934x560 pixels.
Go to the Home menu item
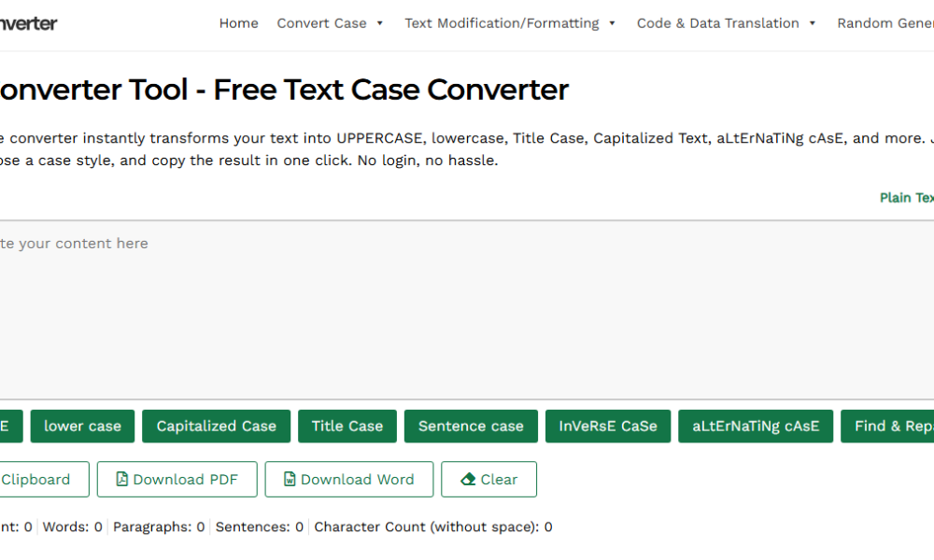(238, 23)
